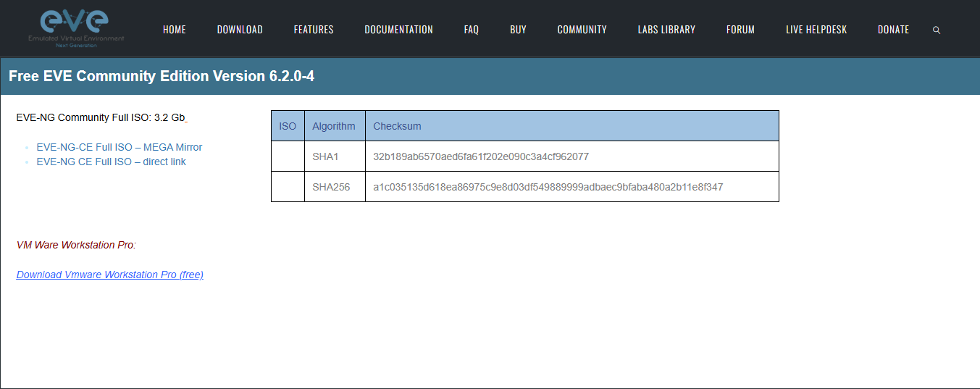Click the EVE-NG logo
The width and height of the screenshot is (980, 389).
click(x=76, y=28)
